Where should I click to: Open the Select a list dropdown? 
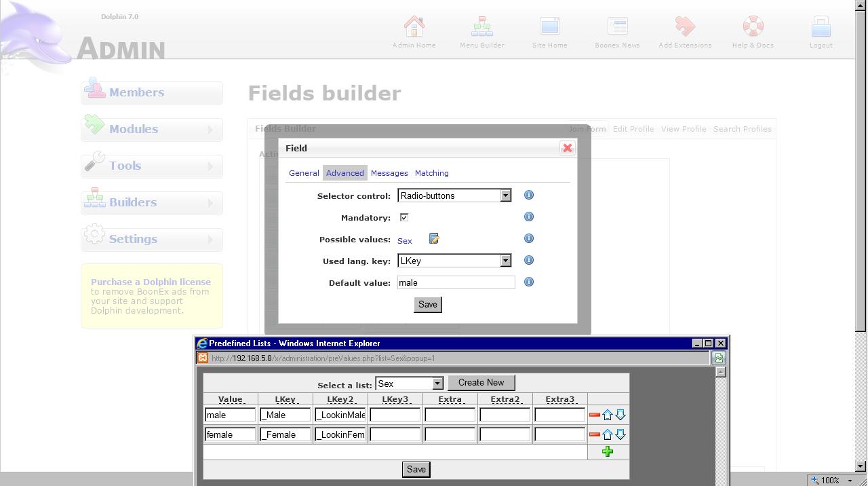coord(437,384)
